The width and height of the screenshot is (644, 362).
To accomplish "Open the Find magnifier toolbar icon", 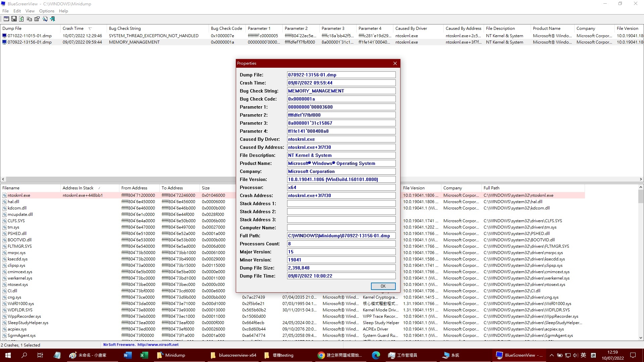I will point(45,19).
